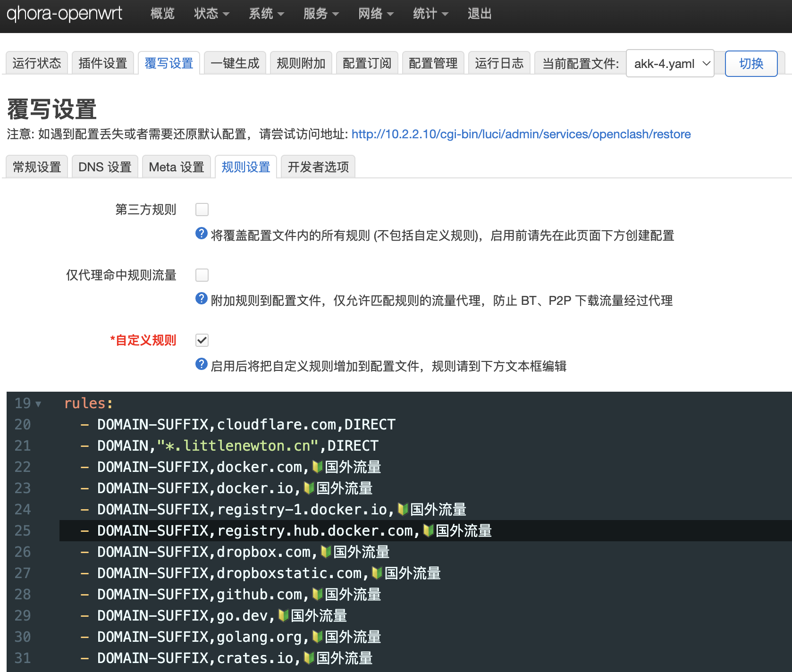The width and height of the screenshot is (792, 672).
Task: Click line number 20 in gutter
Action: point(23,425)
